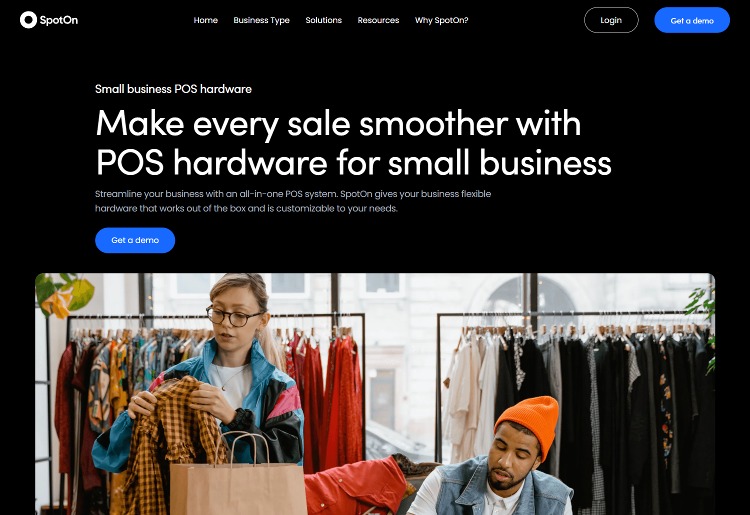750x515 pixels.
Task: Select the Why SpotOn? menu item
Action: pyautogui.click(x=441, y=20)
